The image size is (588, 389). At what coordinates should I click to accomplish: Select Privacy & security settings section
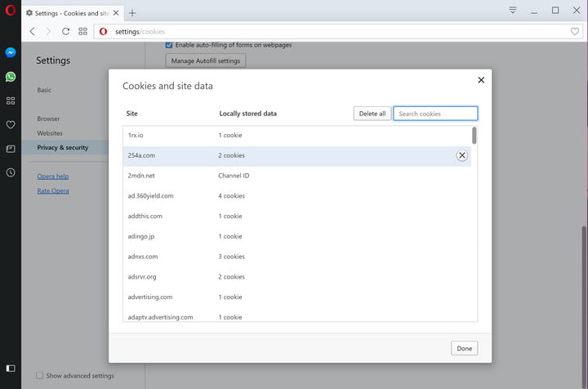(62, 148)
